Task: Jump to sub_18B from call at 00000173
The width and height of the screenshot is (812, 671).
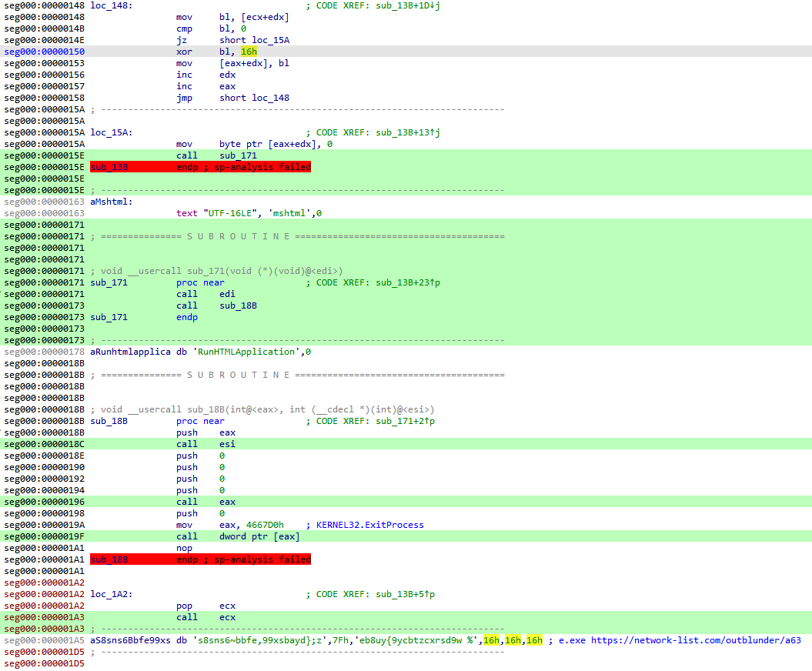Action: coord(239,306)
